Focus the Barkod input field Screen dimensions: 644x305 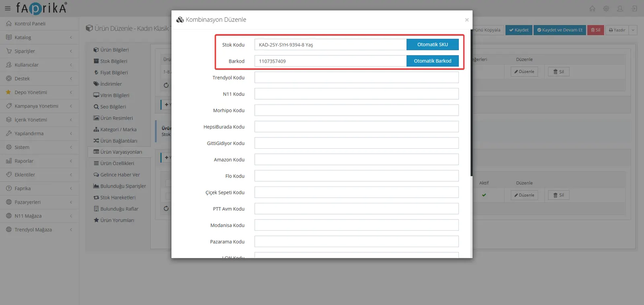point(330,61)
